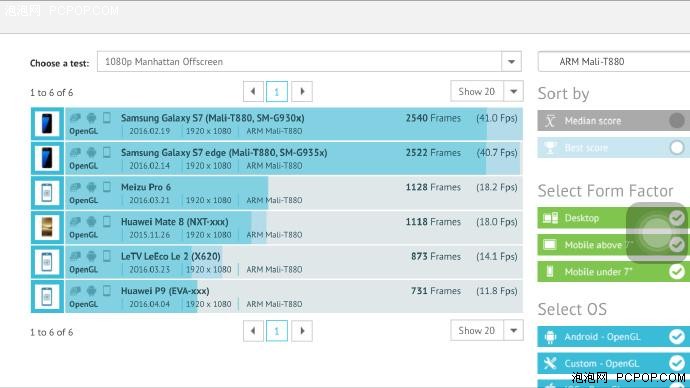Click the Android robot icon in Select OS
The width and height of the screenshot is (690, 388).
coord(550,337)
